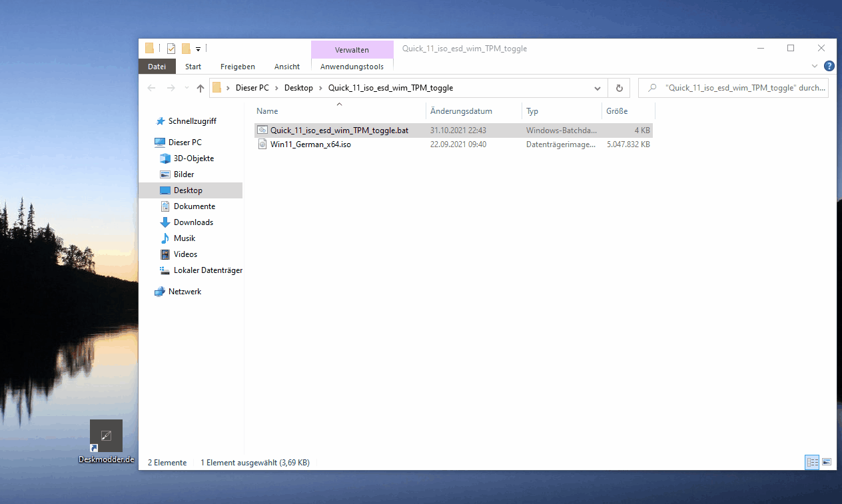Sort by the Änderungsdatum column header

click(474, 111)
